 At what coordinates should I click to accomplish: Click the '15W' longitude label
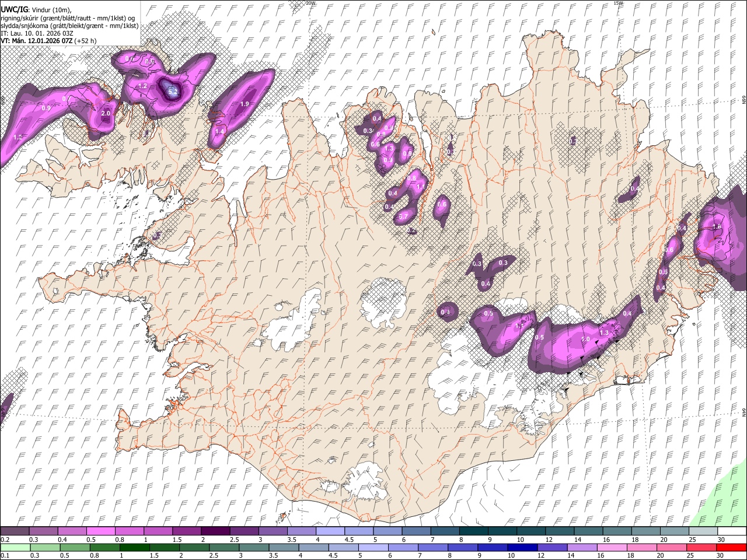619,3
